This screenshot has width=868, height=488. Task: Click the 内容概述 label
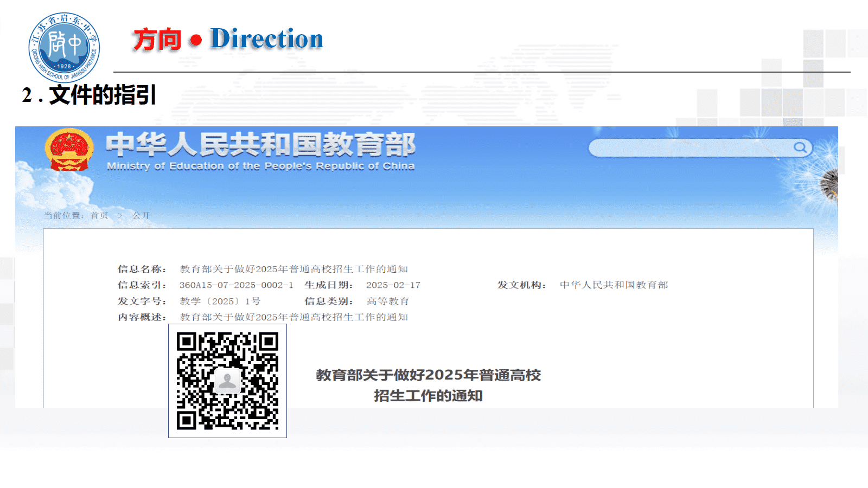pos(142,317)
